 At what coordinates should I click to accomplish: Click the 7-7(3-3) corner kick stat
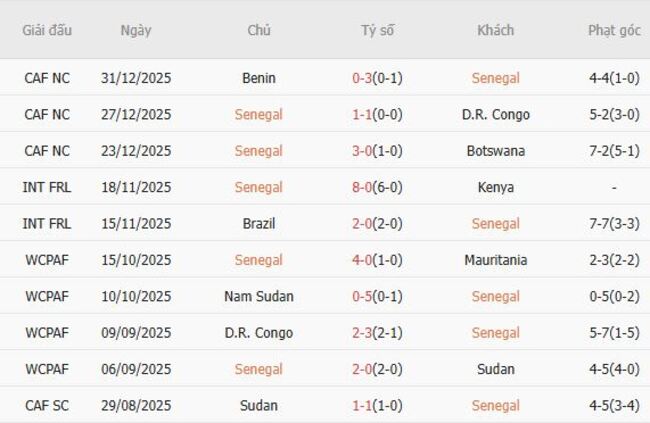[x=614, y=224]
